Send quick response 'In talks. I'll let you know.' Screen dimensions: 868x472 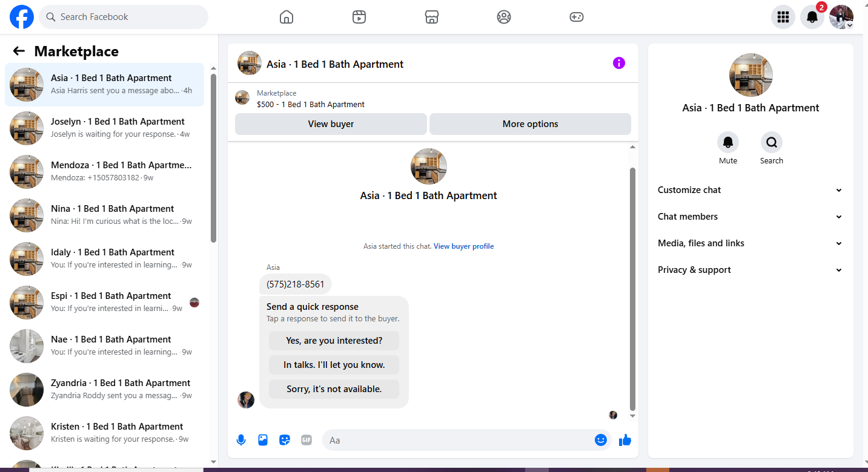coord(334,365)
